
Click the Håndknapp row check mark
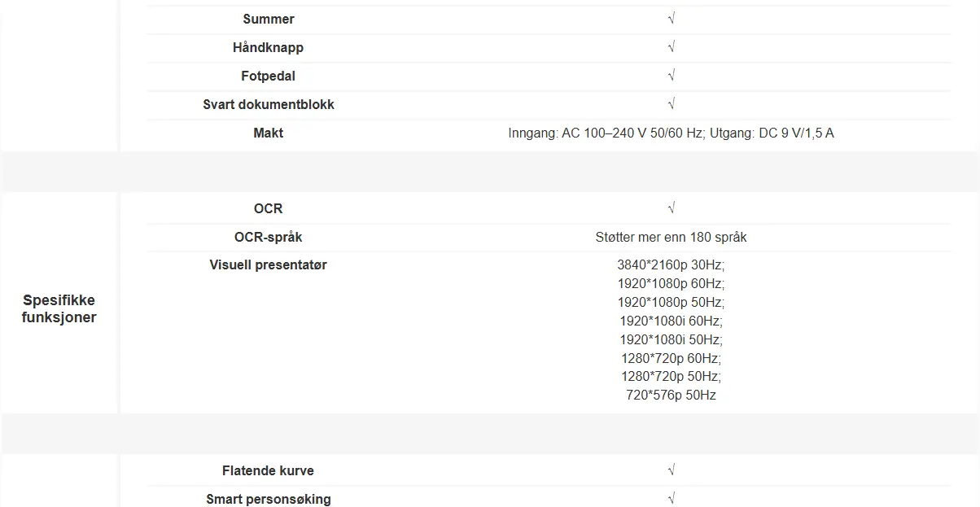pyautogui.click(x=672, y=47)
